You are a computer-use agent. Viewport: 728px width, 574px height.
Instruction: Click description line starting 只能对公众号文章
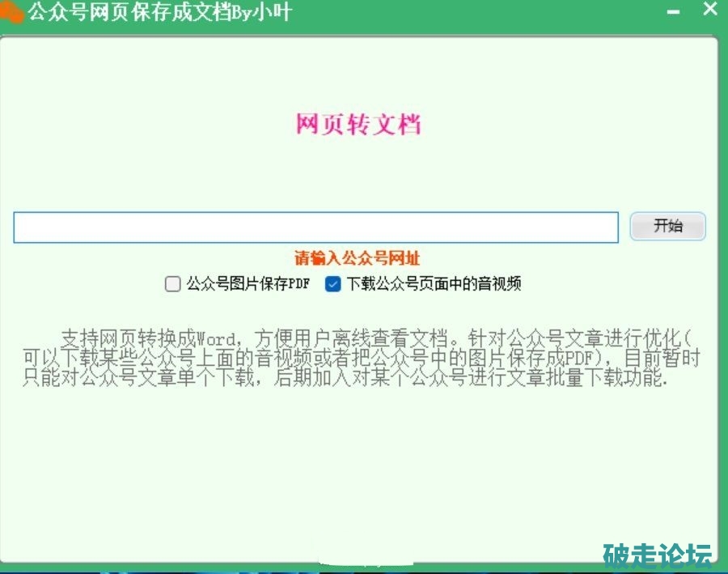coord(344,379)
